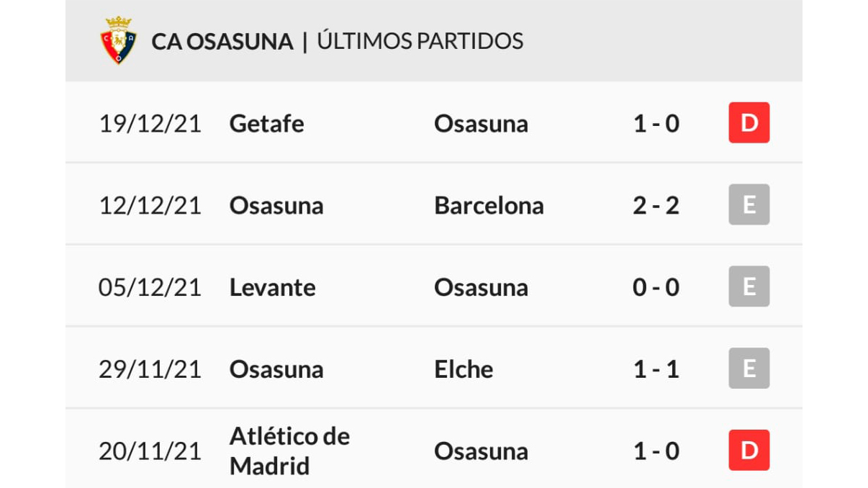The width and height of the screenshot is (868, 488).
Task: Select the 1 - 1 score against Elche
Action: tap(656, 369)
